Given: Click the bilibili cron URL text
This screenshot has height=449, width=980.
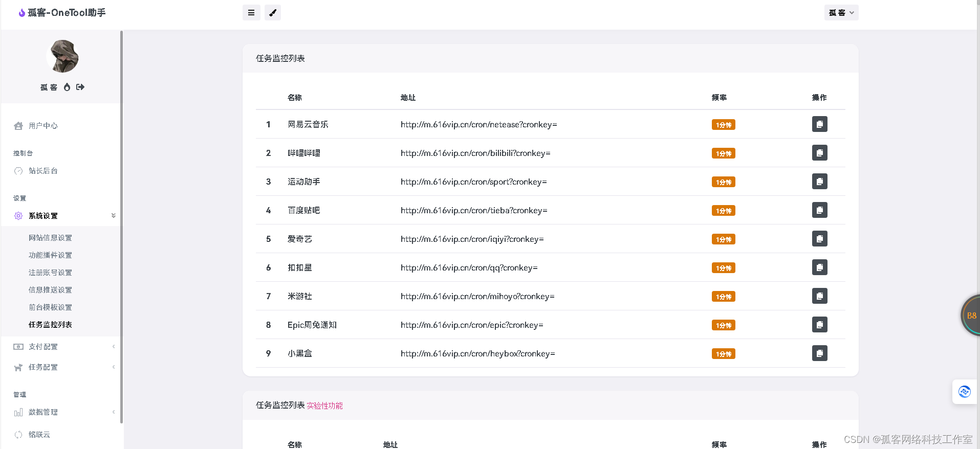Looking at the screenshot, I should (x=475, y=153).
